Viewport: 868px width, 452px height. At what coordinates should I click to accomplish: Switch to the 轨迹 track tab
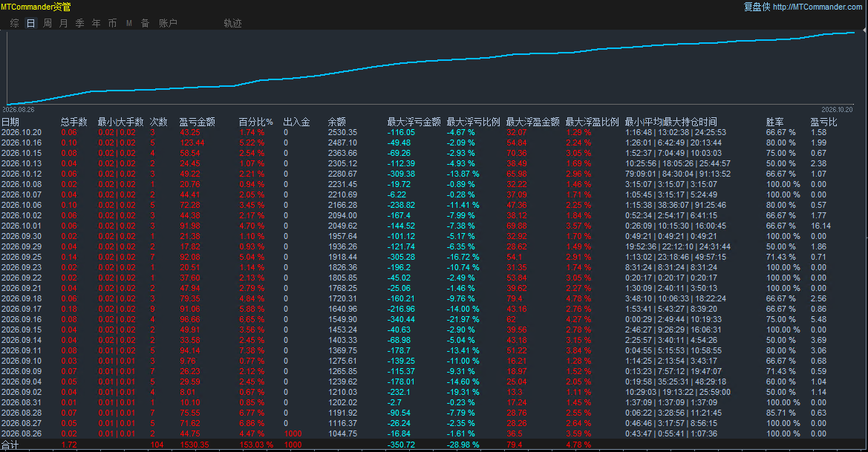pyautogui.click(x=232, y=23)
